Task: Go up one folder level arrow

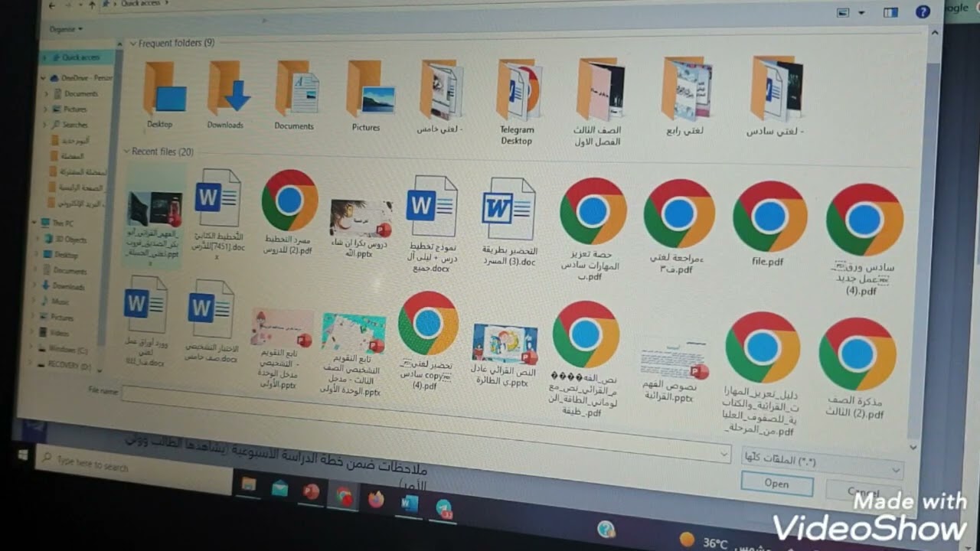Action: (x=92, y=5)
